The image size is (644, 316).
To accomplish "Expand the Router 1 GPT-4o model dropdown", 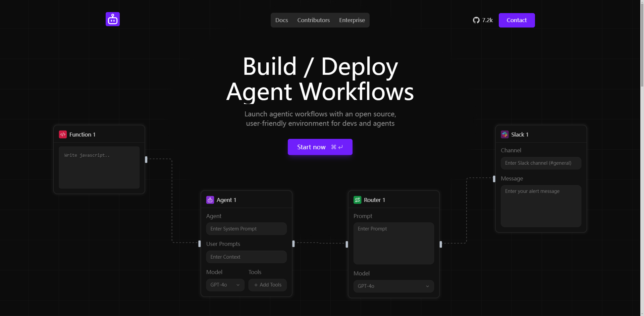I will (393, 286).
